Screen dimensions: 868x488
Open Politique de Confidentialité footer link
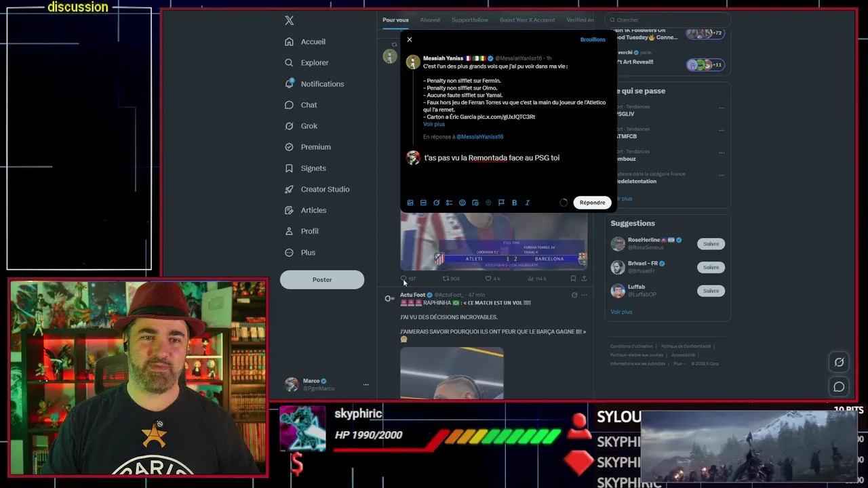[686, 346]
